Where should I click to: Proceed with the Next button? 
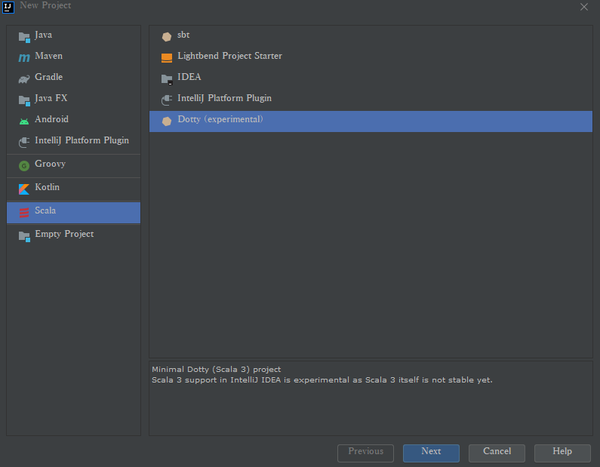click(431, 453)
